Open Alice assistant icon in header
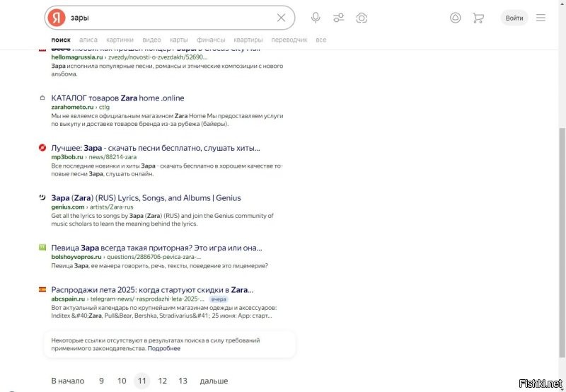Viewport: 566px width, 392px height. pos(455,18)
